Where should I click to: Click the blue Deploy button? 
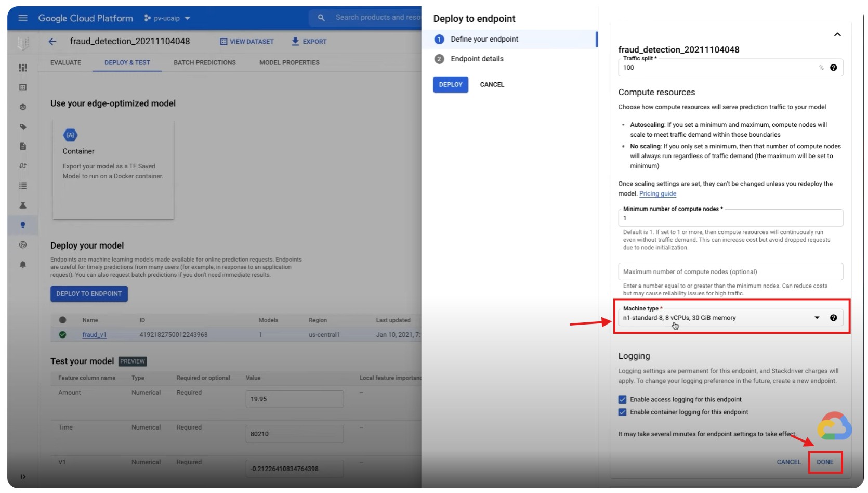[x=450, y=84]
